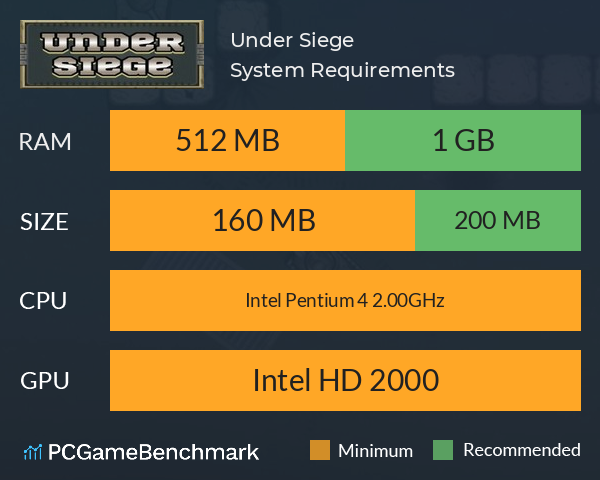Click the Minimum legend label
The height and width of the screenshot is (480, 600).
click(375, 451)
